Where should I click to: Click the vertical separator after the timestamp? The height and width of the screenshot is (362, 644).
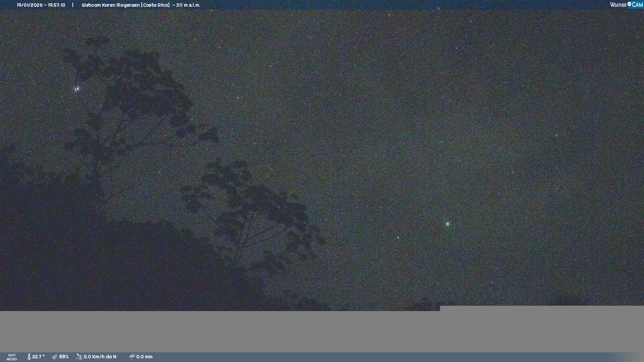(72, 5)
